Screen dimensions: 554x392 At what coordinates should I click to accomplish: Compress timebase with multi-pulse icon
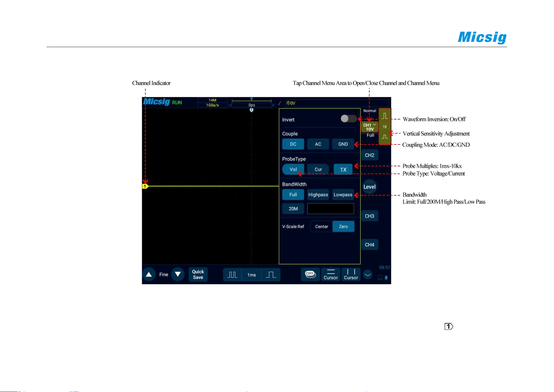(232, 275)
